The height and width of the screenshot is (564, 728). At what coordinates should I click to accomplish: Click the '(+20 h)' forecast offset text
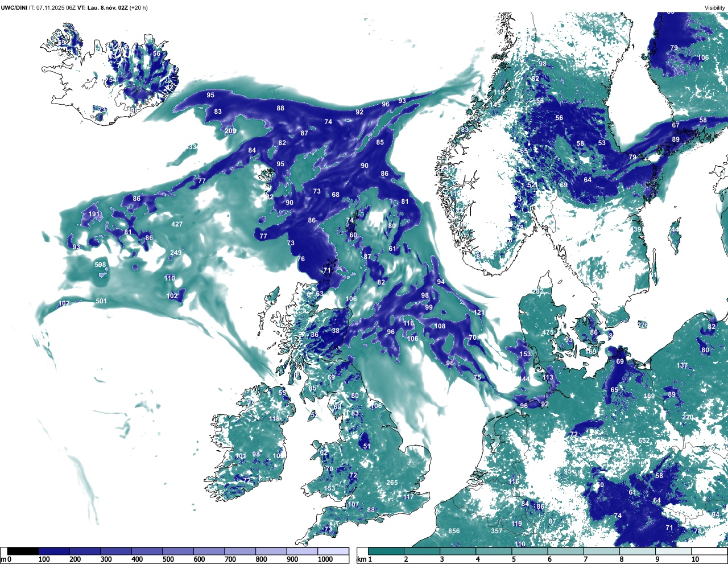pos(139,7)
